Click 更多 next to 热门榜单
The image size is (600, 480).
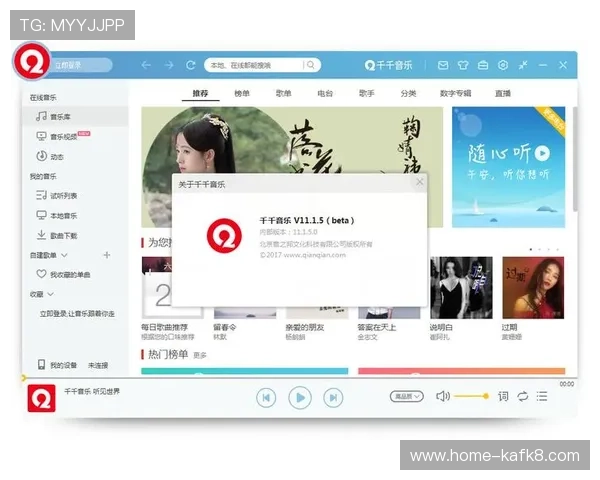pos(200,356)
